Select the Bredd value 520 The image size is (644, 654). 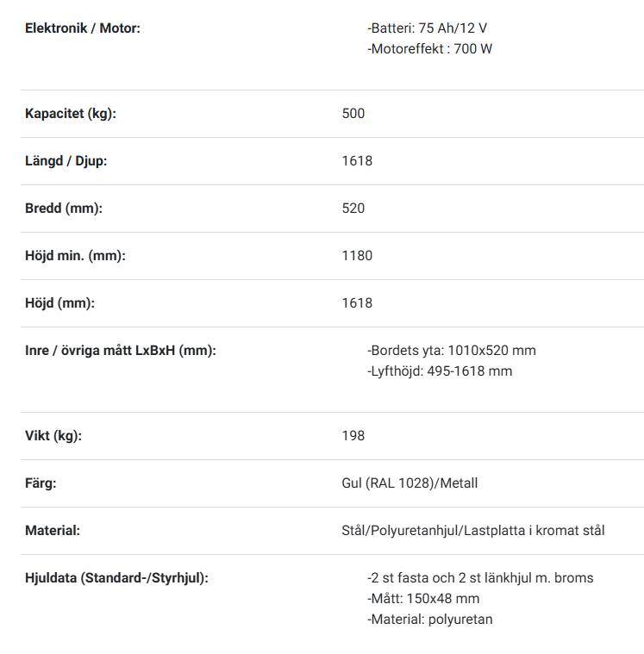coord(353,209)
